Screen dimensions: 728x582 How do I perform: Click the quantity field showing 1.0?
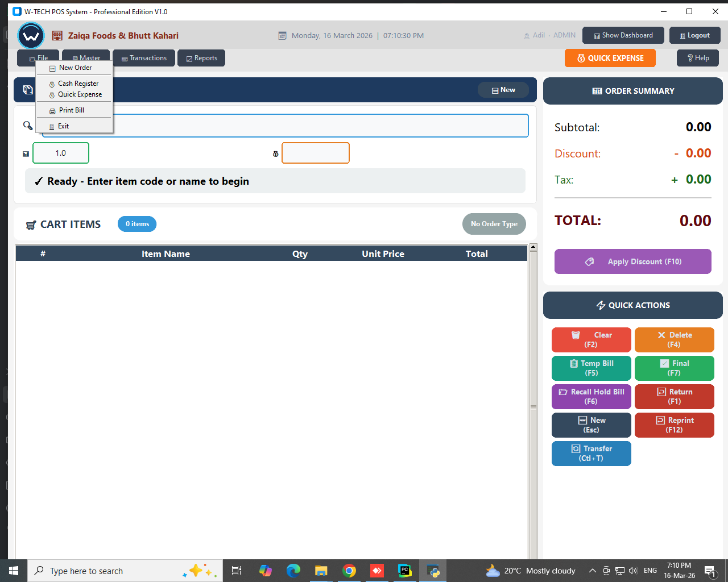point(61,153)
